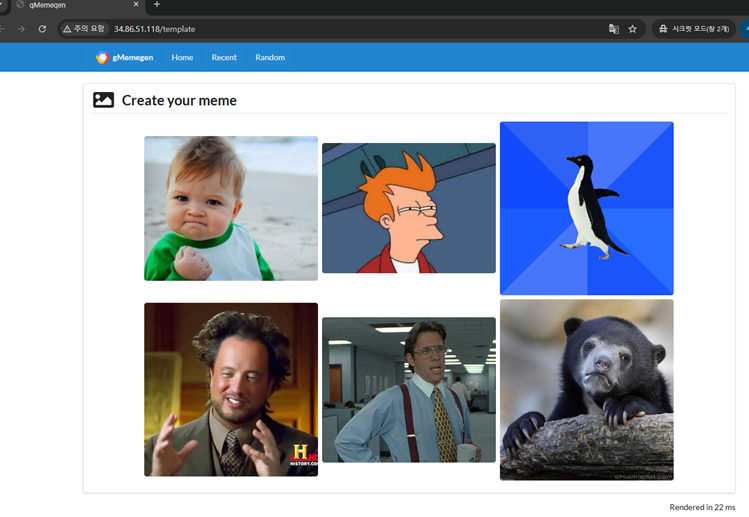Choose the Futurama Fry squinting template
This screenshot has width=749, height=517.
coord(409,208)
